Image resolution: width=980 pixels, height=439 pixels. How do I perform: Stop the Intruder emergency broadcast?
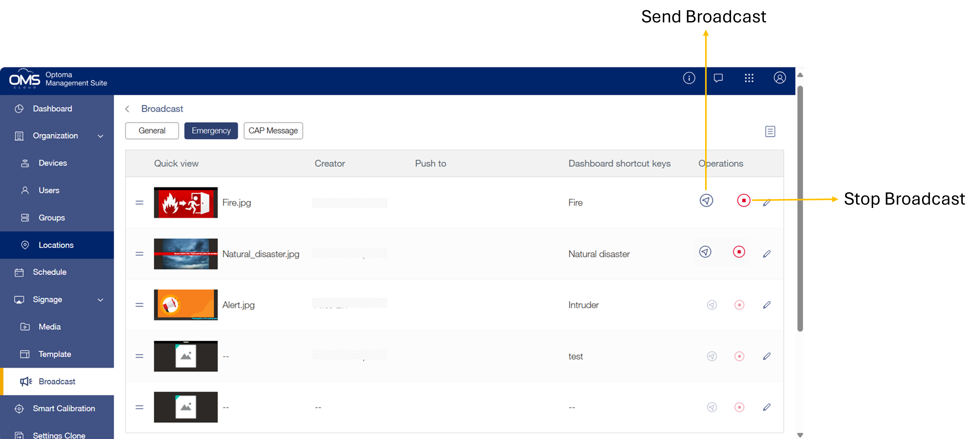coord(739,305)
